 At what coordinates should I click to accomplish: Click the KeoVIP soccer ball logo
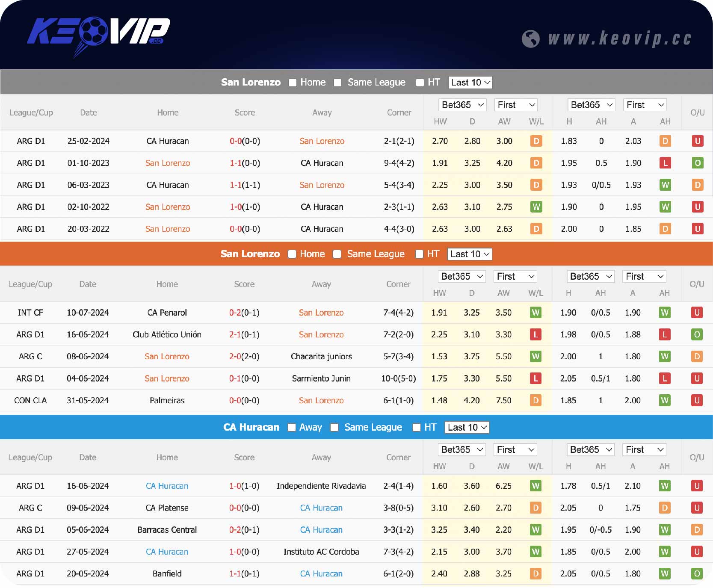[98, 33]
